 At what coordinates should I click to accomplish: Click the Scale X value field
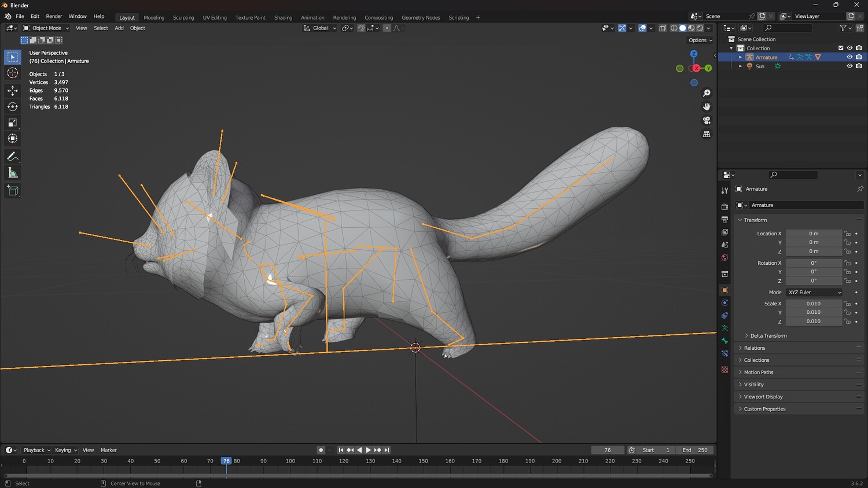coord(814,304)
